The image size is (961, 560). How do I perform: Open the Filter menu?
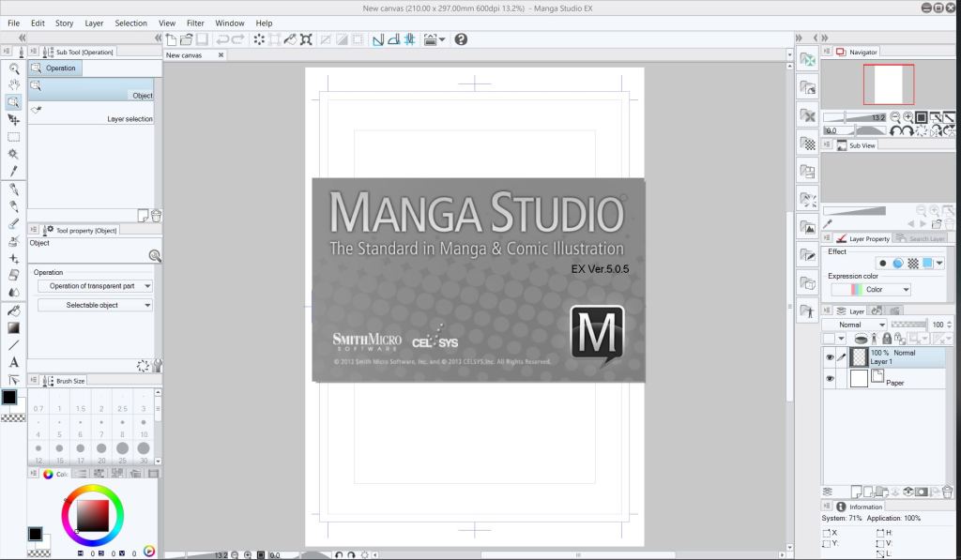[x=195, y=23]
